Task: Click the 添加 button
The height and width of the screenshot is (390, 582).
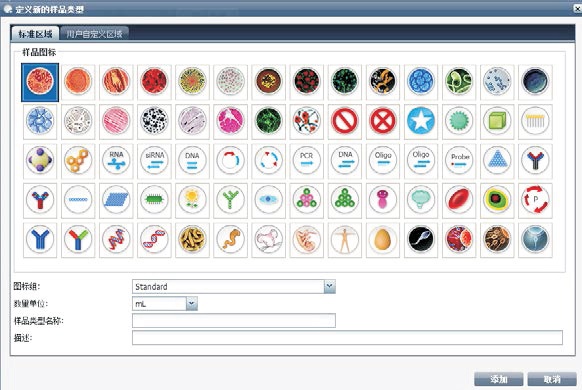Action: [498, 379]
